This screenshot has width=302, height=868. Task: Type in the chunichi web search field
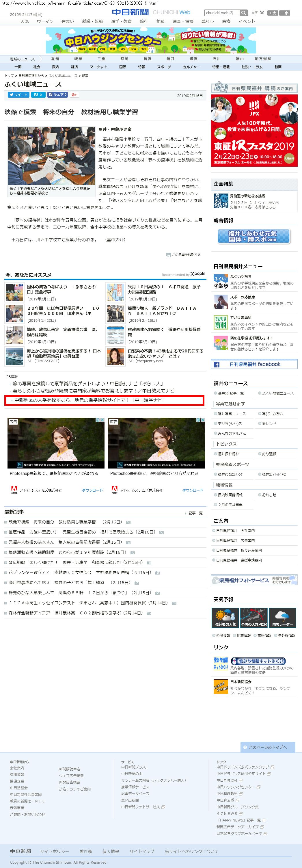221,13
